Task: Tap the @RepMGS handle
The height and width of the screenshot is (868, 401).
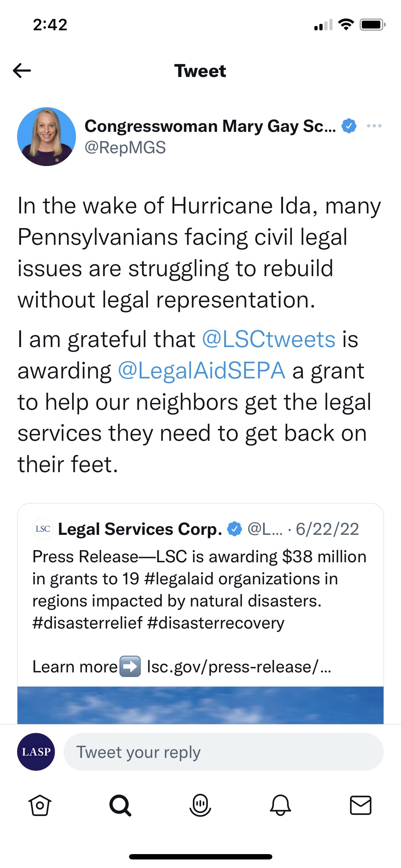Action: click(x=125, y=148)
